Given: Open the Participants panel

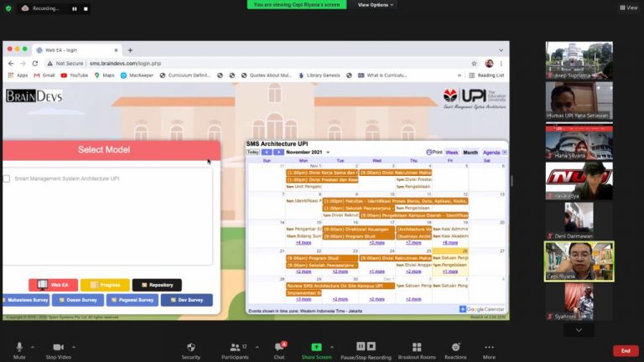Looking at the screenshot, I should tap(235, 351).
